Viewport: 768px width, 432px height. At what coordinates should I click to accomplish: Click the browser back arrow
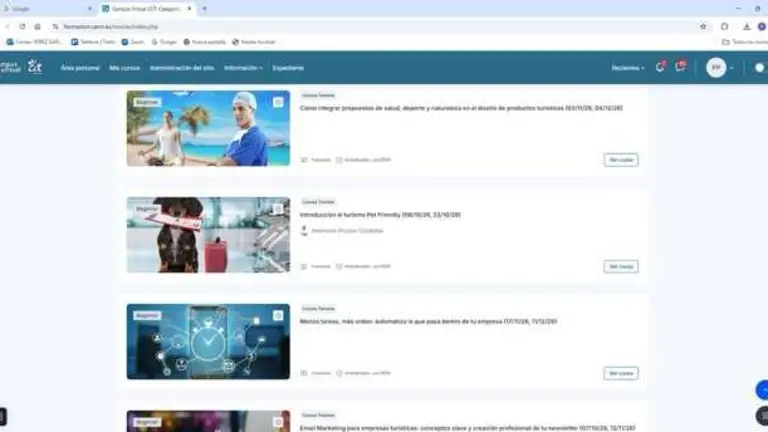click(x=7, y=26)
